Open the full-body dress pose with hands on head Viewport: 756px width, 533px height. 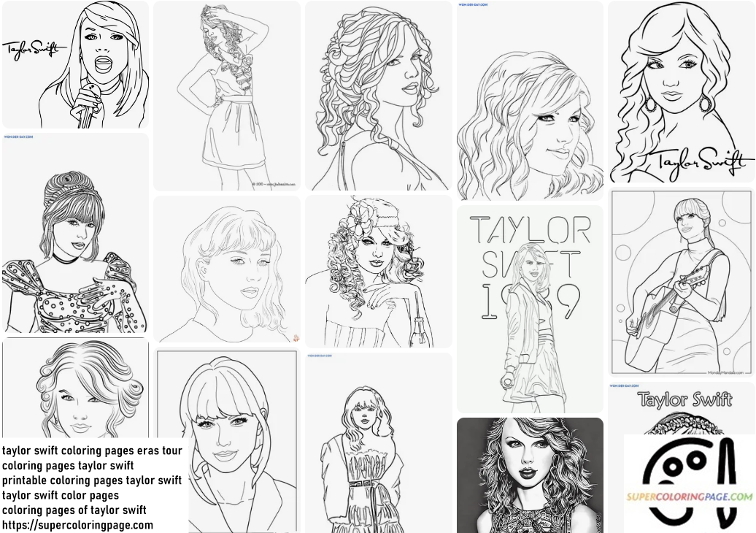pyautogui.click(x=227, y=96)
